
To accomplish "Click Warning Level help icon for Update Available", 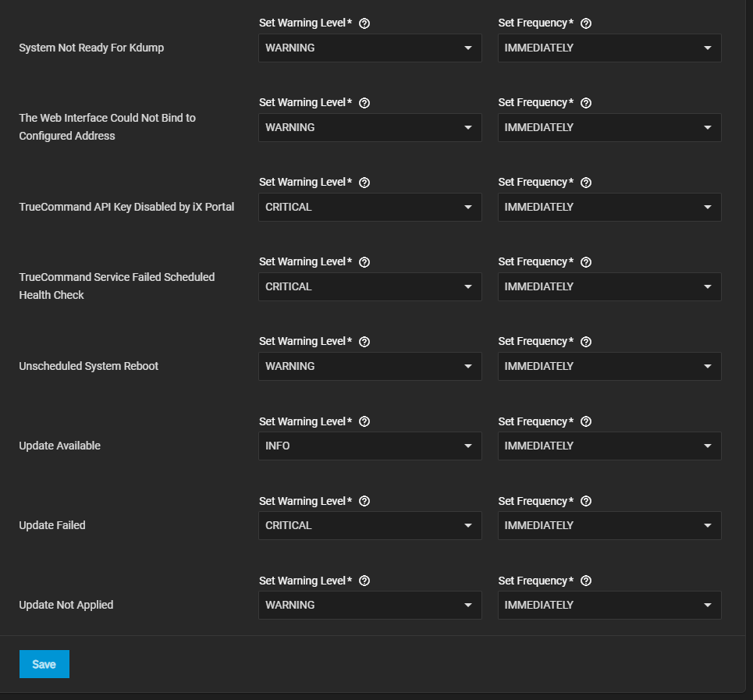I will [x=364, y=422].
